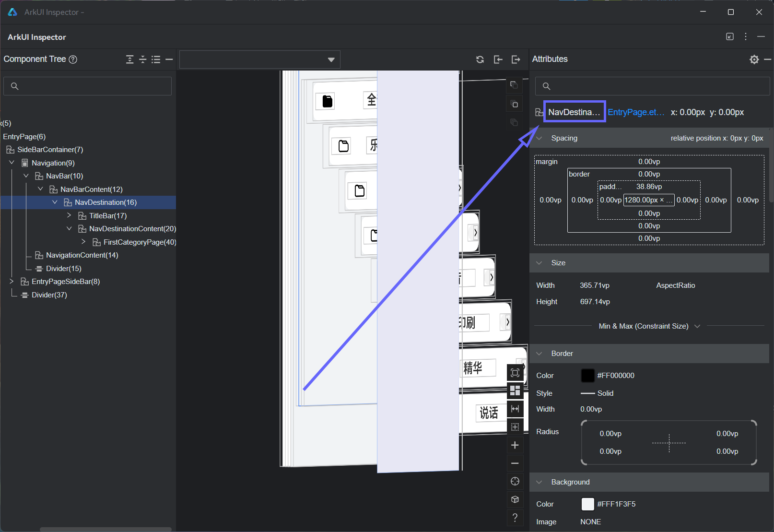The image size is (774, 532).
Task: Click the Height value 697.14vp
Action: coord(595,302)
